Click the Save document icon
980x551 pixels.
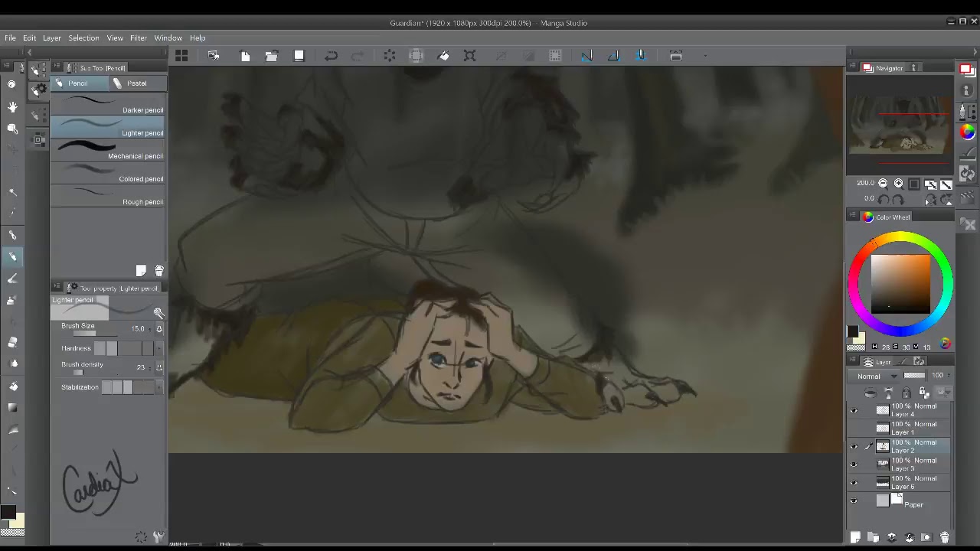coord(299,56)
